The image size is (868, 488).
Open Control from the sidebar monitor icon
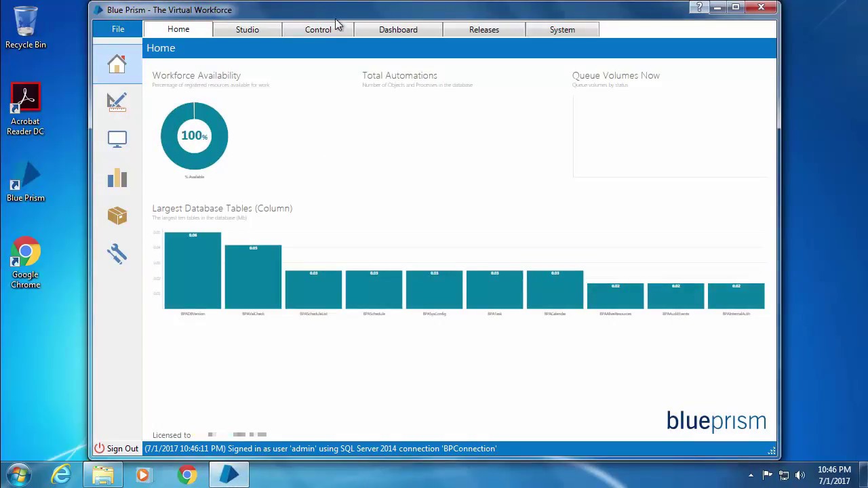[117, 139]
